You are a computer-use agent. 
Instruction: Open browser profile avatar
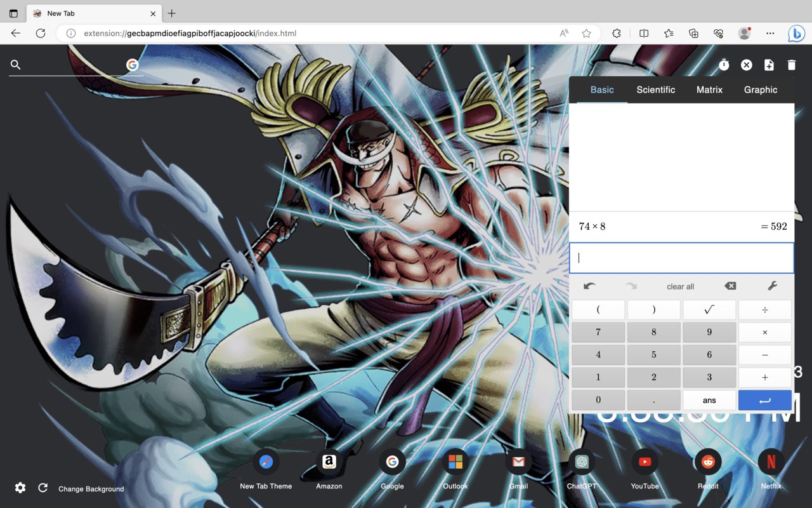(745, 33)
